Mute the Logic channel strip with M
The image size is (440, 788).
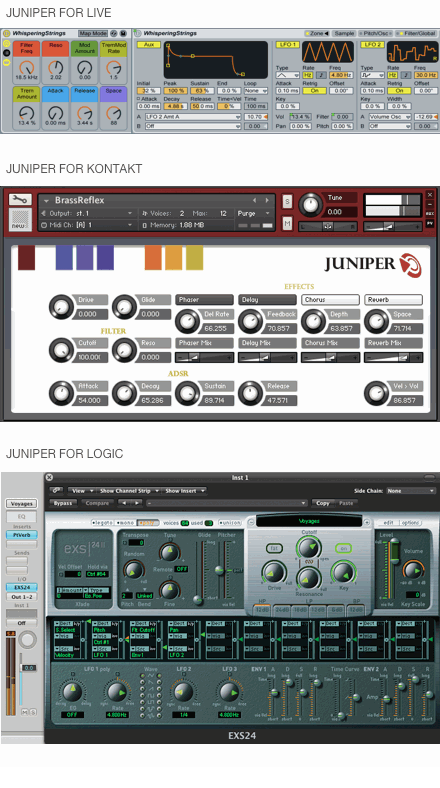point(25,712)
